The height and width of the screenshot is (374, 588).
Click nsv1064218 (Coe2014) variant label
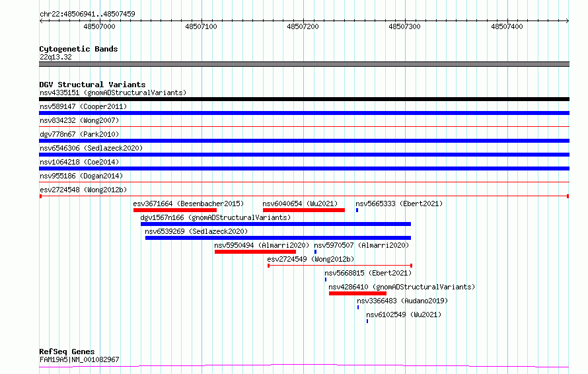pos(79,162)
